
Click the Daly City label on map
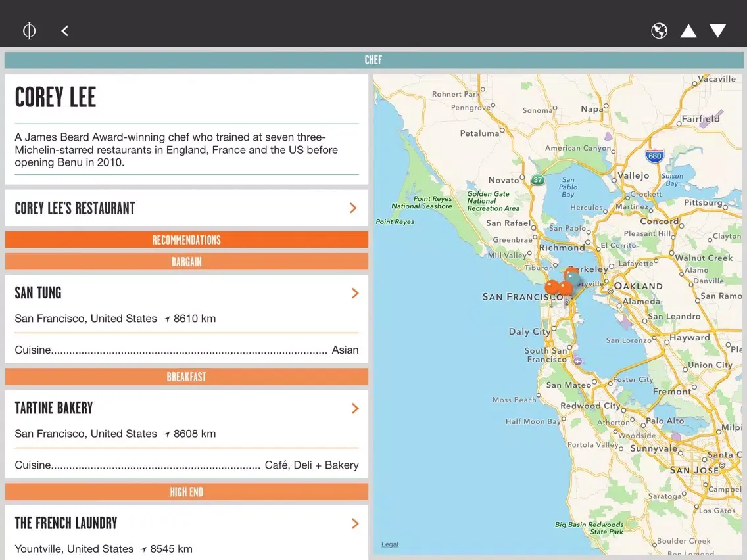pos(529,331)
